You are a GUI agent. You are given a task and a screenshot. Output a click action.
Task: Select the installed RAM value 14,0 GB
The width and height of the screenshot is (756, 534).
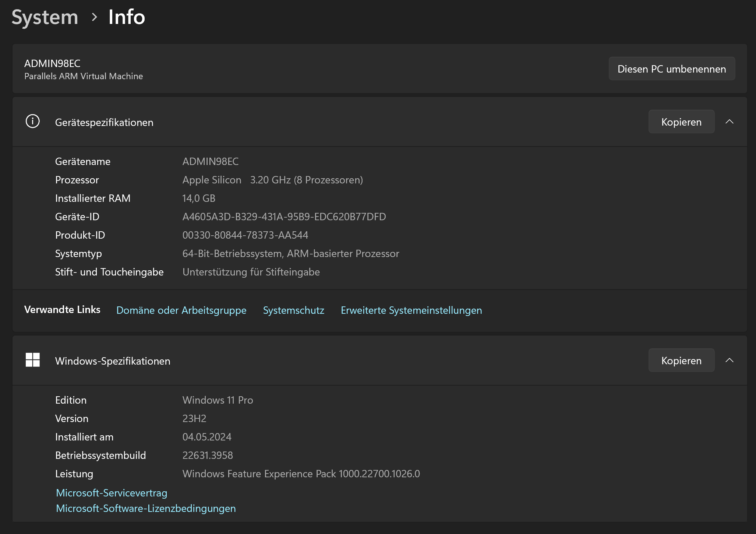click(x=199, y=198)
